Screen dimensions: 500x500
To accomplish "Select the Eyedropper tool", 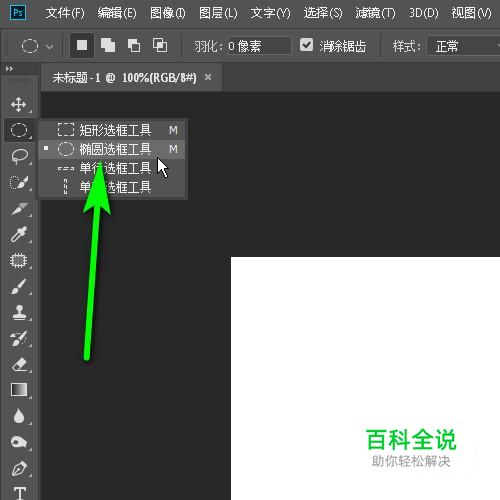I will (x=19, y=234).
